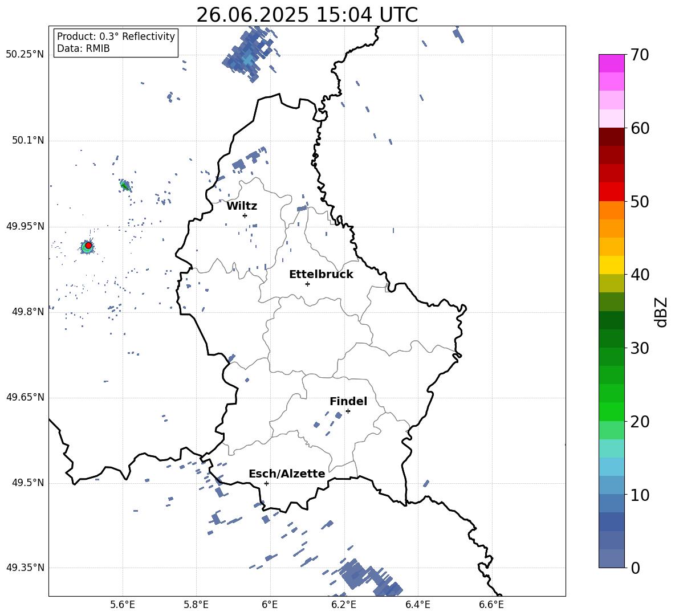Pick the dark maroon swatch below 60
The image size is (675, 616).
[611, 137]
